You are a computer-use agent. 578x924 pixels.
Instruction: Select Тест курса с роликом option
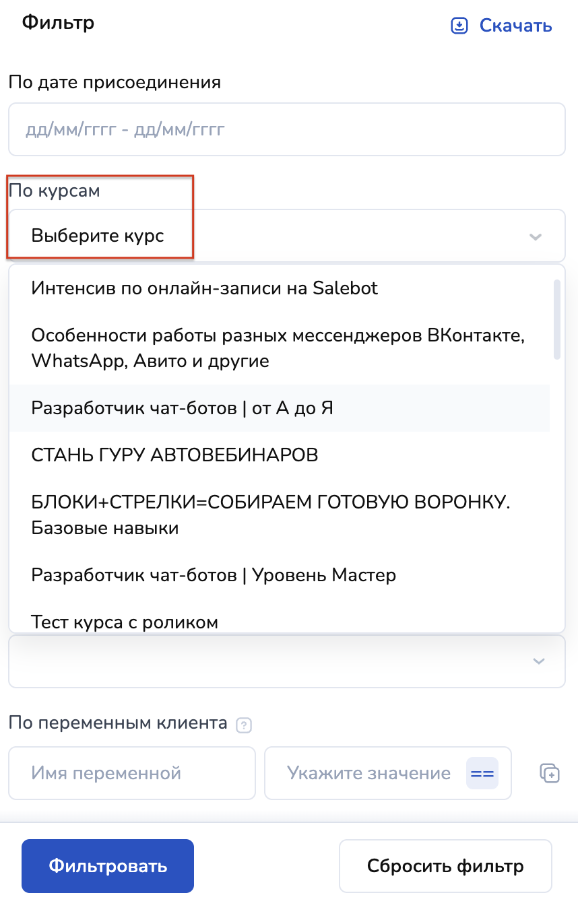pyautogui.click(x=125, y=622)
